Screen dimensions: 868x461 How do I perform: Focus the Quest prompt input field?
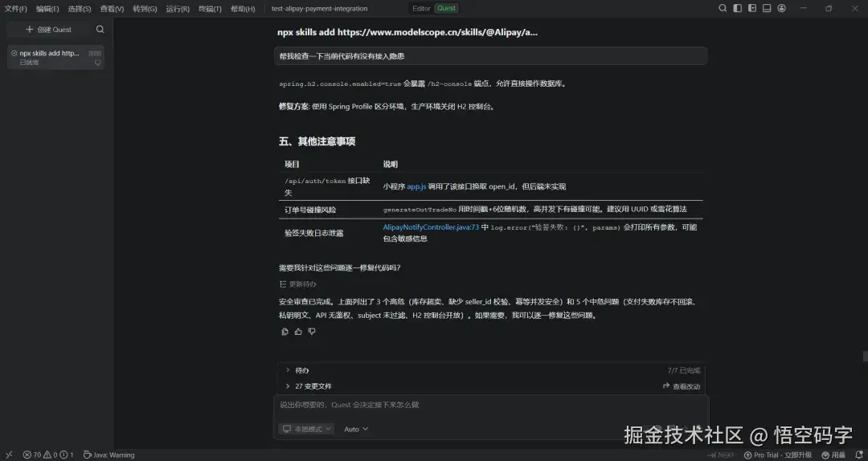pos(491,405)
